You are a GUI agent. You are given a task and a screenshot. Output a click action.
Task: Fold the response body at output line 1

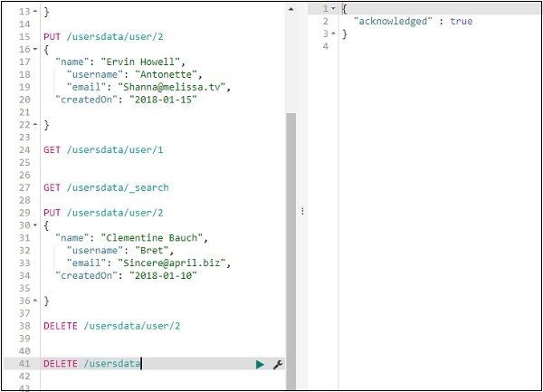tap(334, 8)
